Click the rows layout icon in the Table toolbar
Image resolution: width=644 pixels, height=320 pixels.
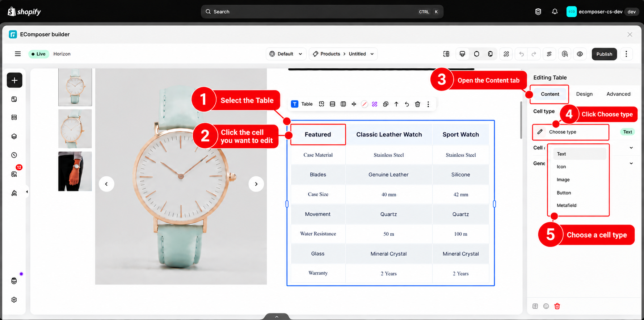332,104
